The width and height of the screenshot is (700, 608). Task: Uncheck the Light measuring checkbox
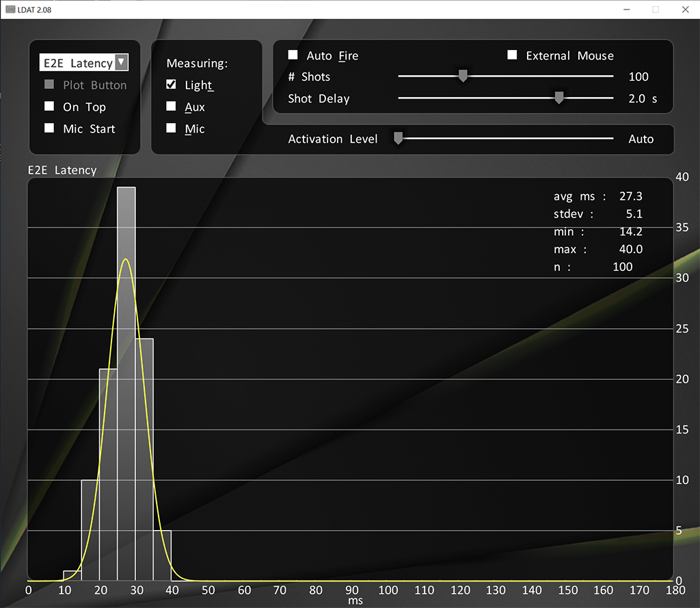click(x=171, y=84)
